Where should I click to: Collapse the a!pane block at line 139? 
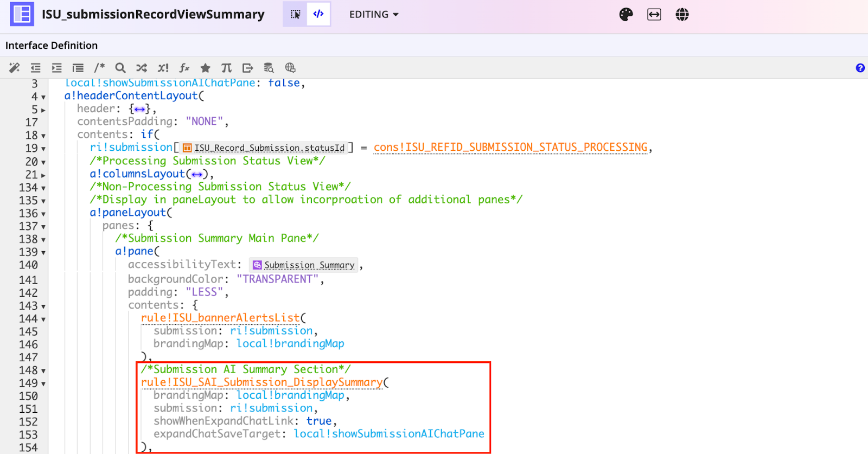(x=43, y=253)
